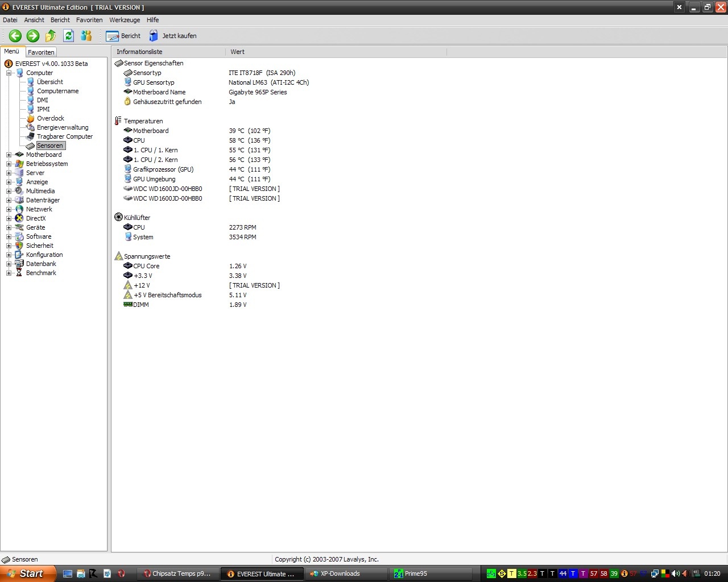
Task: Expand the Server tree node
Action: coord(9,173)
